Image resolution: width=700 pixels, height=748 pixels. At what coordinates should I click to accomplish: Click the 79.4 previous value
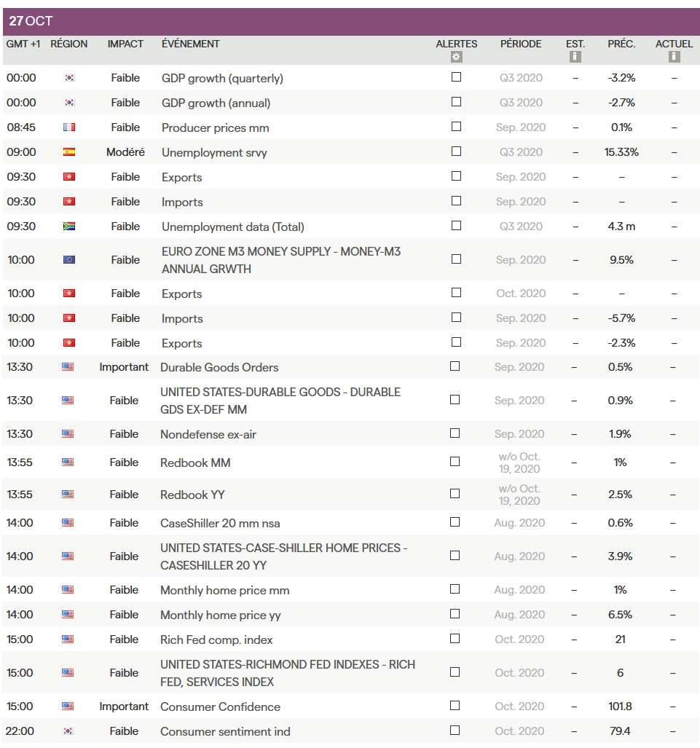620,731
